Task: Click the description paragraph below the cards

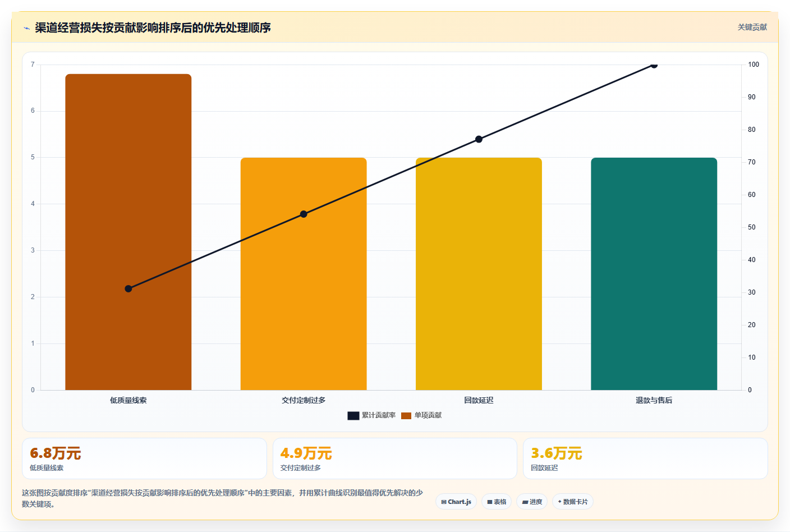Action: pos(223,498)
